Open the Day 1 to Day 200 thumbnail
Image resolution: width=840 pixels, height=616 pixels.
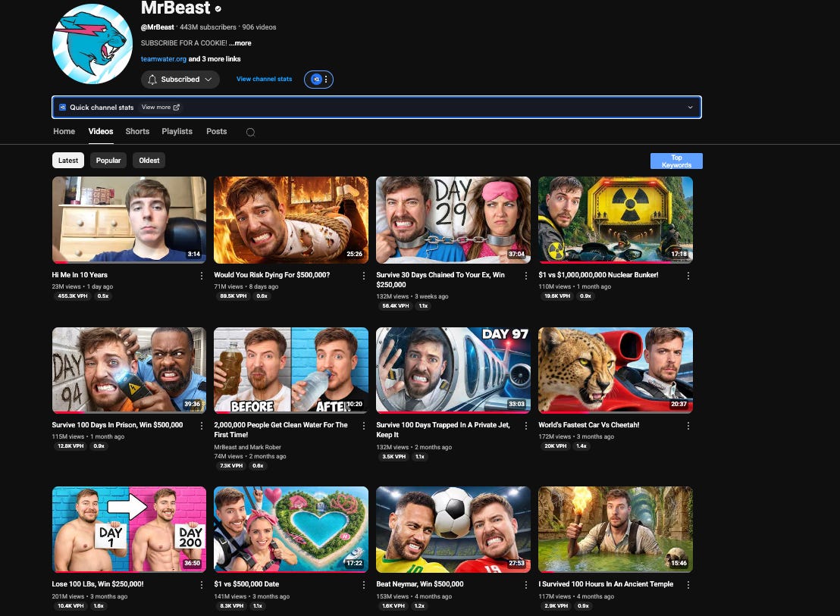tap(129, 530)
